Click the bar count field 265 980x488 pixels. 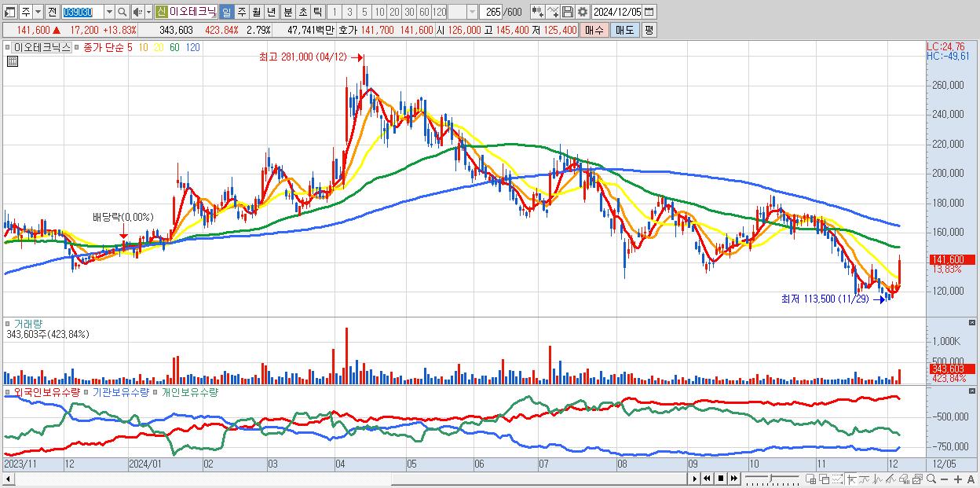pos(492,12)
